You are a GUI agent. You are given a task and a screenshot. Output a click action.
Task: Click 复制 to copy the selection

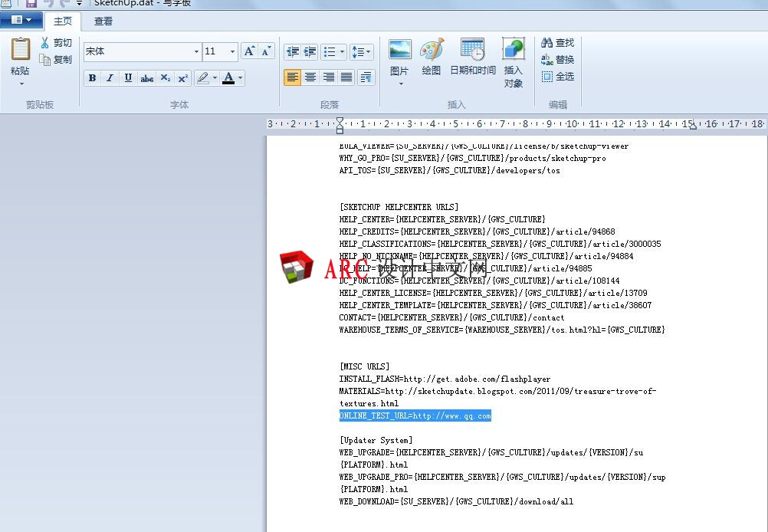tap(56, 60)
